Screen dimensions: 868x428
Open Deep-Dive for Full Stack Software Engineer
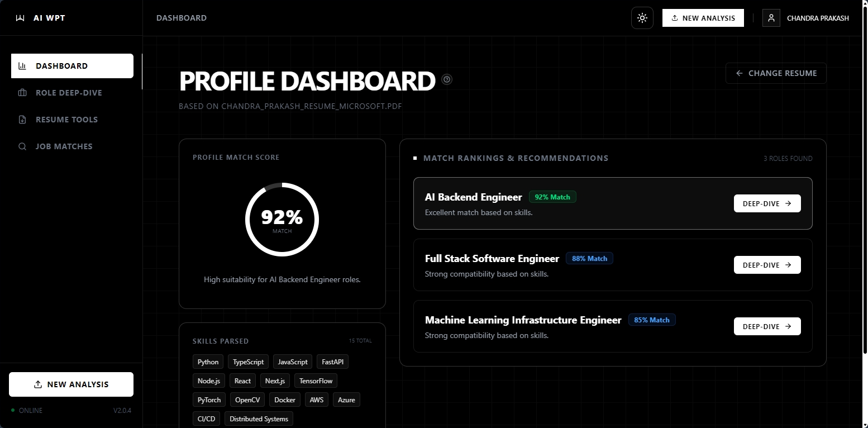767,265
